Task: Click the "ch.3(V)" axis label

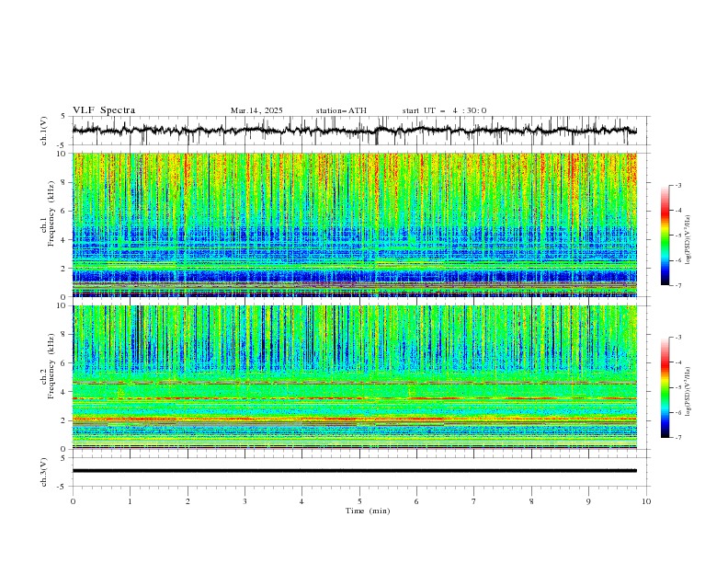Action: (x=44, y=472)
